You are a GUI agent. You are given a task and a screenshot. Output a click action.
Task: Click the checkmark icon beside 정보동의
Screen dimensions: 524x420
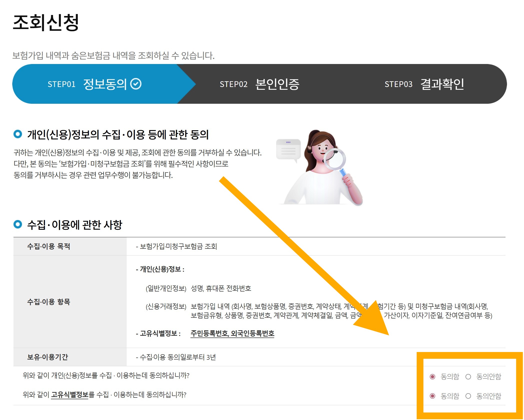(x=136, y=84)
